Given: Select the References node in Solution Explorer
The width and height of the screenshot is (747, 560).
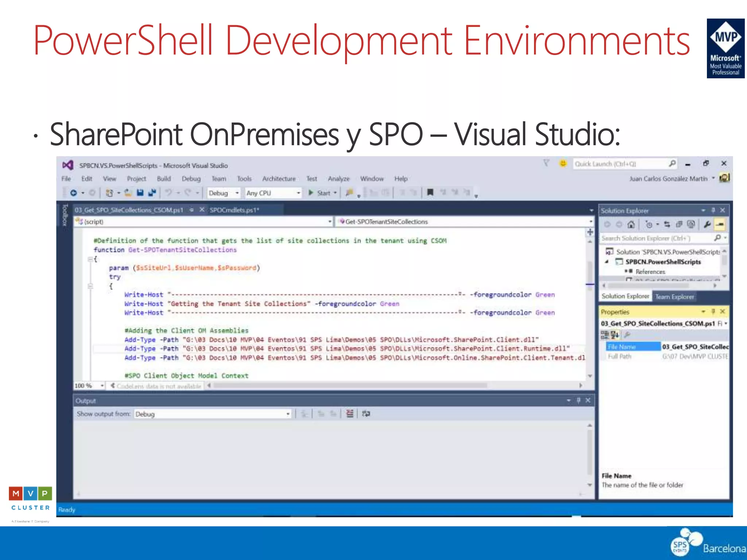Looking at the screenshot, I should pos(650,272).
